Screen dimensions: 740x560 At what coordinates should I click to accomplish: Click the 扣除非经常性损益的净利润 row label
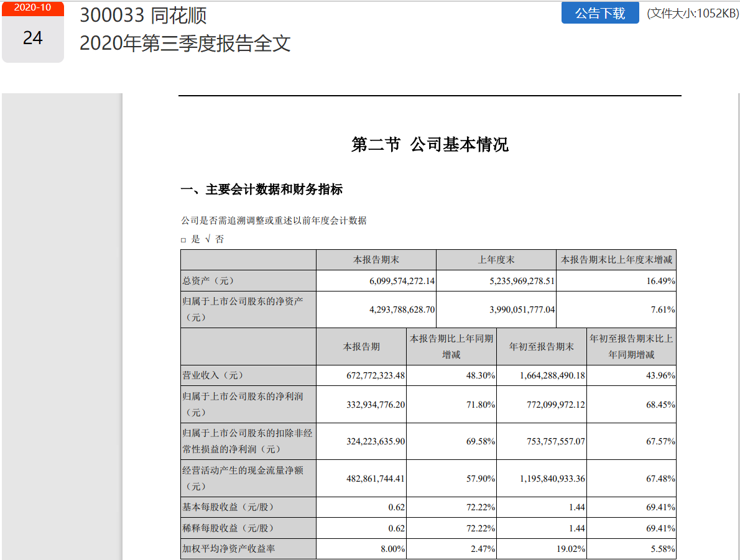coord(247,441)
